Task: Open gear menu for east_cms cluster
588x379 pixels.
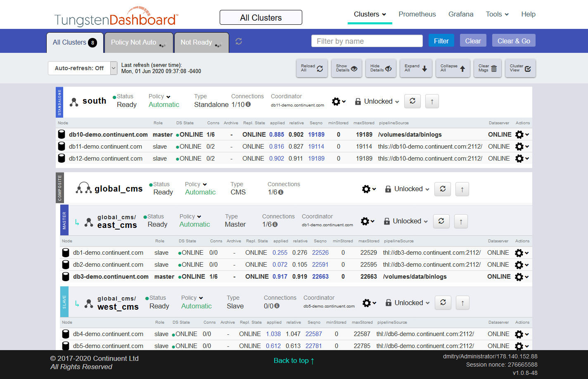Action: (x=367, y=221)
